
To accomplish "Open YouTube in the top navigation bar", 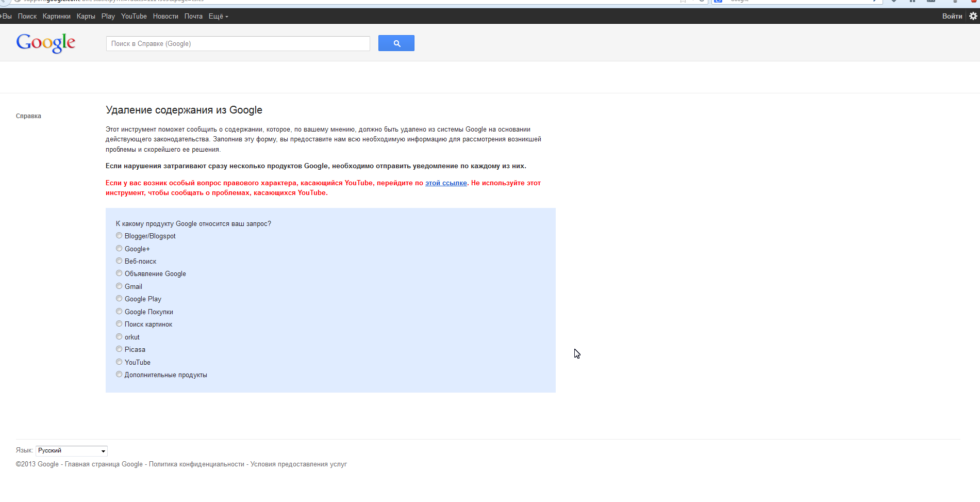I will (134, 17).
